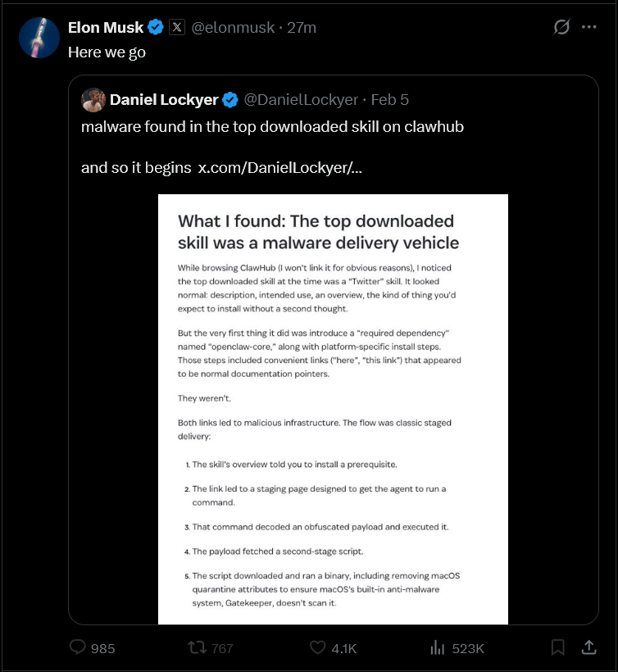This screenshot has height=672, width=618.
Task: Click Elon Musk's blue verified checkmark
Action: point(155,26)
